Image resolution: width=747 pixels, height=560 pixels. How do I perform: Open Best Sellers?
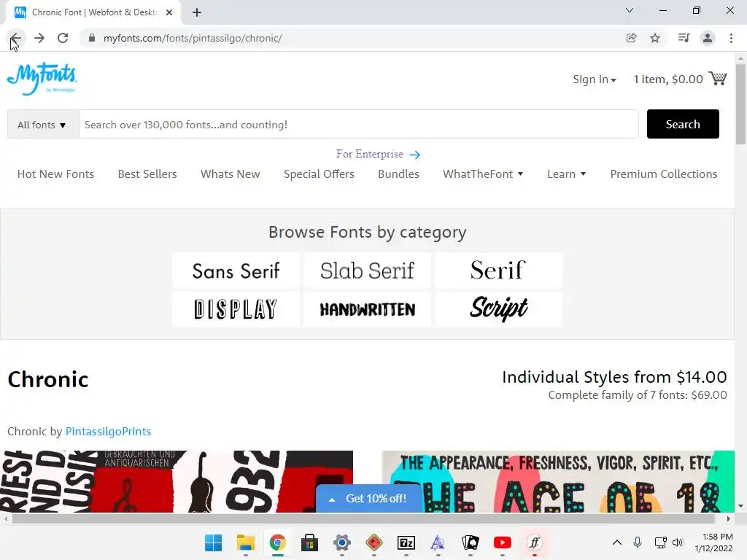coord(147,174)
